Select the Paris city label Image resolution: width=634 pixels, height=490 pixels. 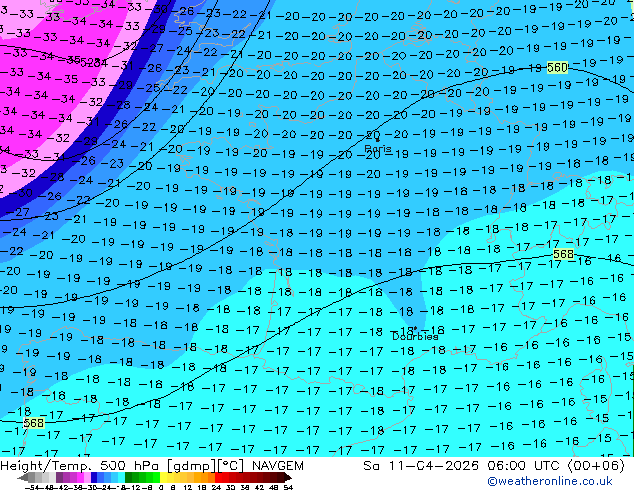tap(378, 149)
